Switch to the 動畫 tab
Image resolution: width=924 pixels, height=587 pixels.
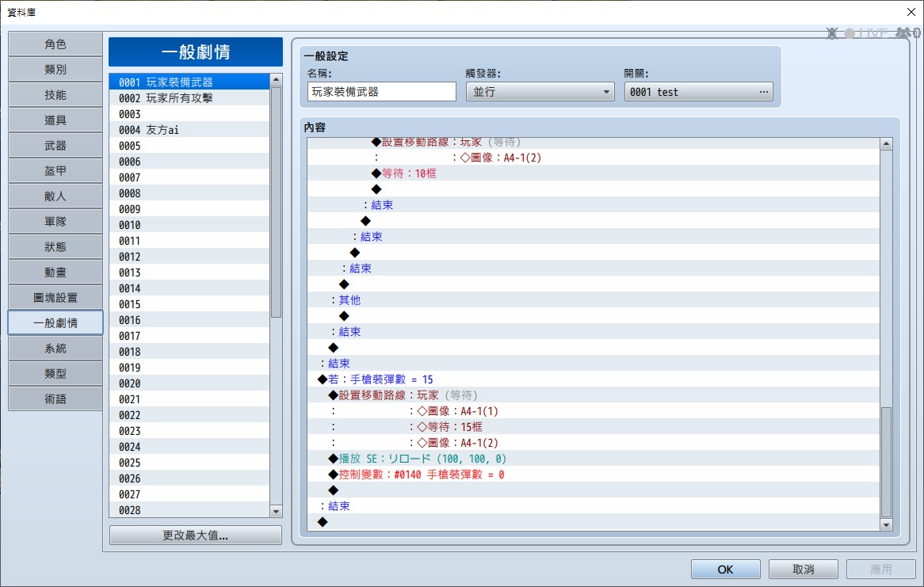(55, 273)
